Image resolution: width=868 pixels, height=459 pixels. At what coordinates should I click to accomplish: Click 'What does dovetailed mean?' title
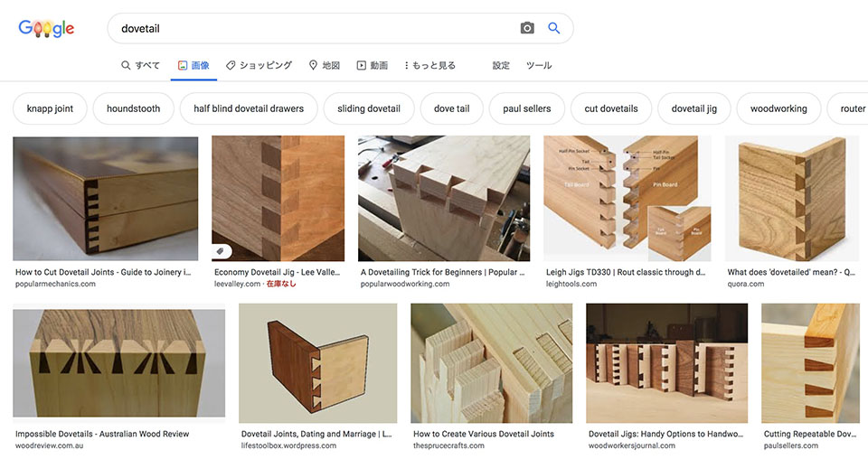point(791,272)
